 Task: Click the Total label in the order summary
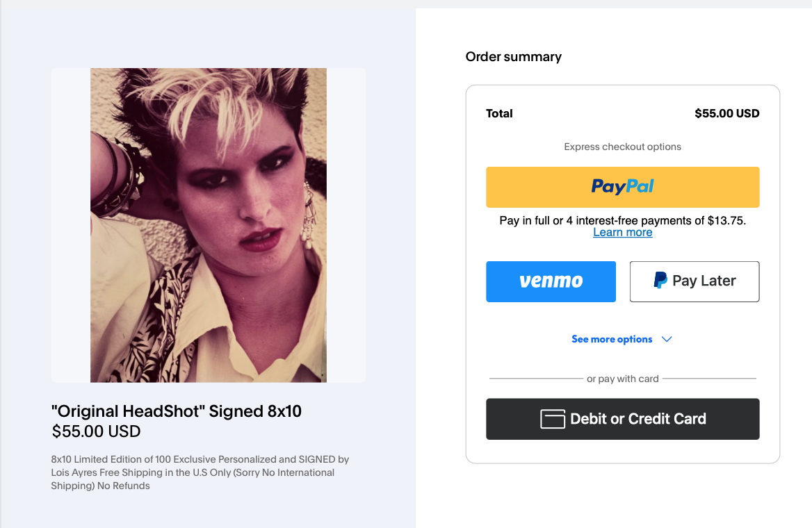pyautogui.click(x=499, y=113)
